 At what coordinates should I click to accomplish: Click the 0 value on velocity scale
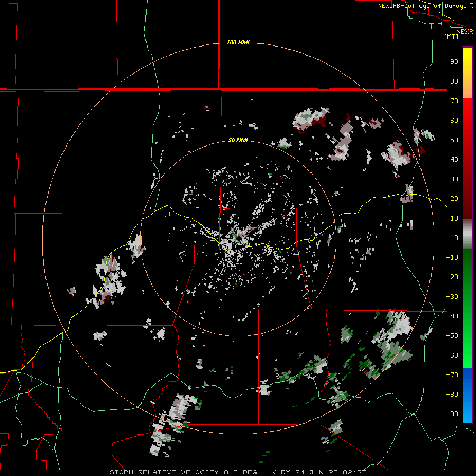pyautogui.click(x=456, y=237)
